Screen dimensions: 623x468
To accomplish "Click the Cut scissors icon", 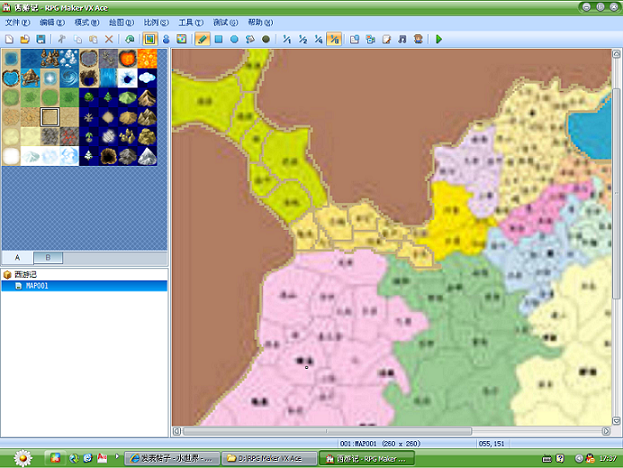I will coord(62,39).
